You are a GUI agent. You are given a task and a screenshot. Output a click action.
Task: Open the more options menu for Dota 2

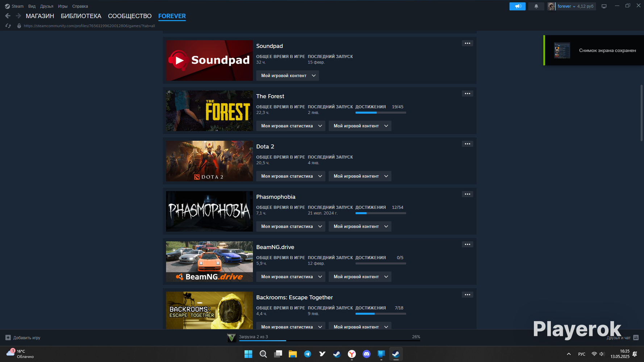(468, 144)
